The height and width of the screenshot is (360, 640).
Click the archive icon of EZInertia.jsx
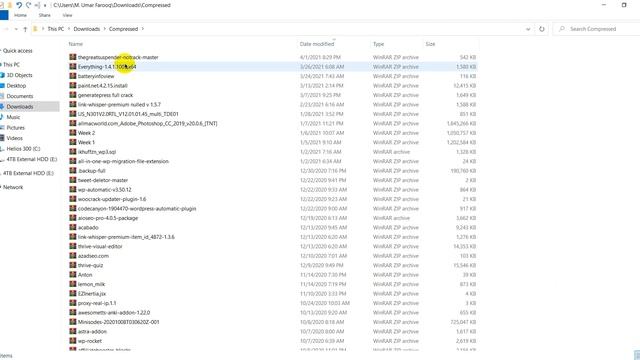73,293
